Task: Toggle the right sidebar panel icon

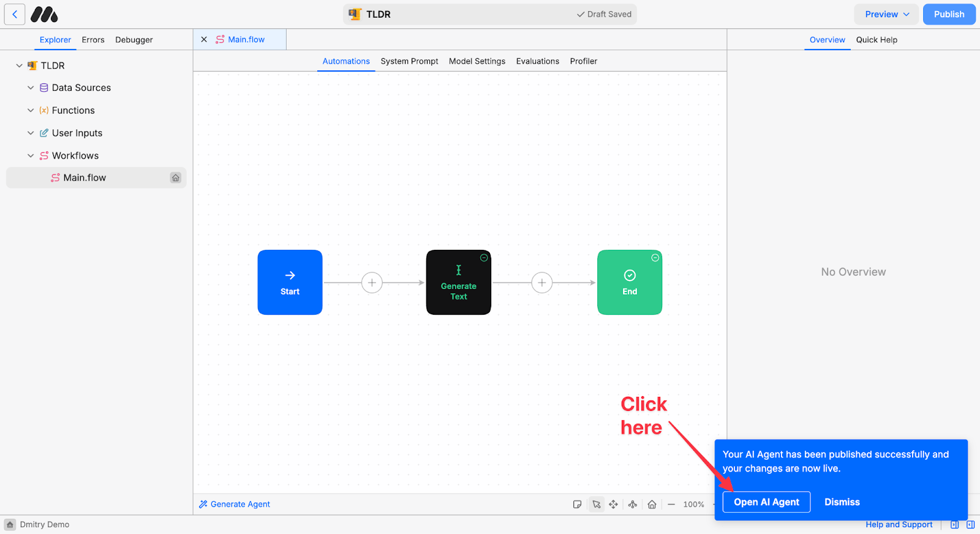Action: (x=971, y=525)
